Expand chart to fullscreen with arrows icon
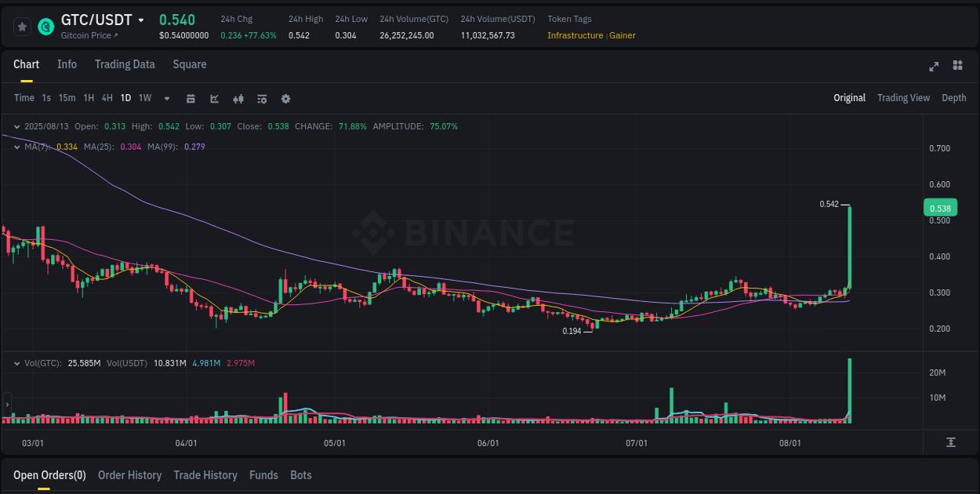 pos(934,67)
